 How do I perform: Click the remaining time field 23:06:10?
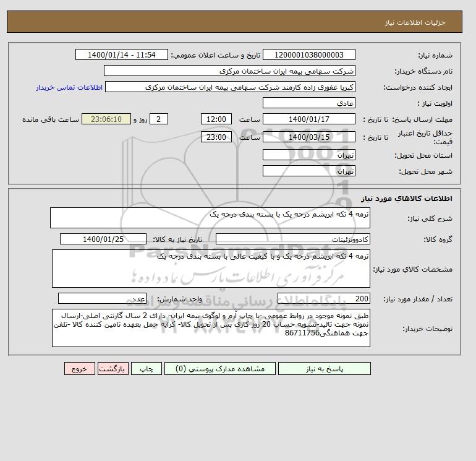click(x=106, y=119)
